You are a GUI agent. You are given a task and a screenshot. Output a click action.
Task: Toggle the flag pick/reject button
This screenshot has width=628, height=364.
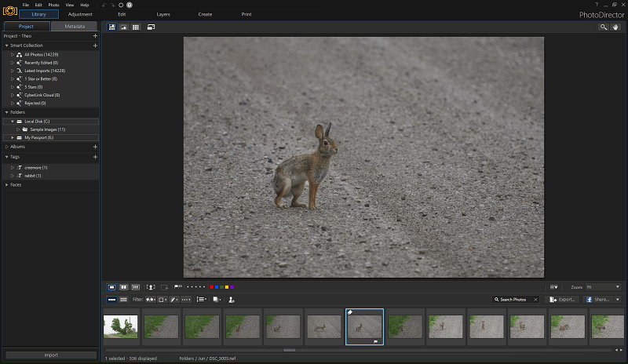click(x=178, y=287)
